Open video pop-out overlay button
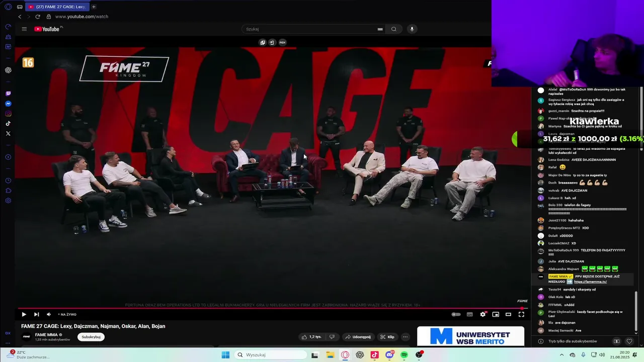 click(263, 43)
